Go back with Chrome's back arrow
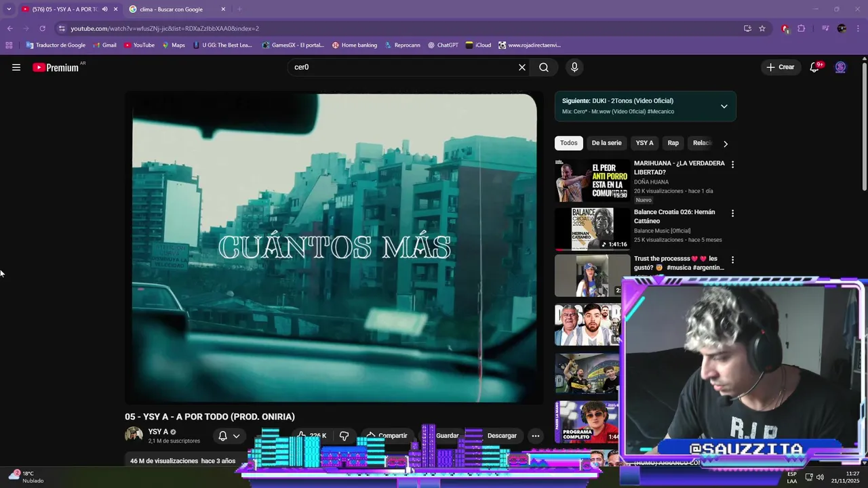Image resolution: width=868 pixels, height=488 pixels. coord(9,28)
